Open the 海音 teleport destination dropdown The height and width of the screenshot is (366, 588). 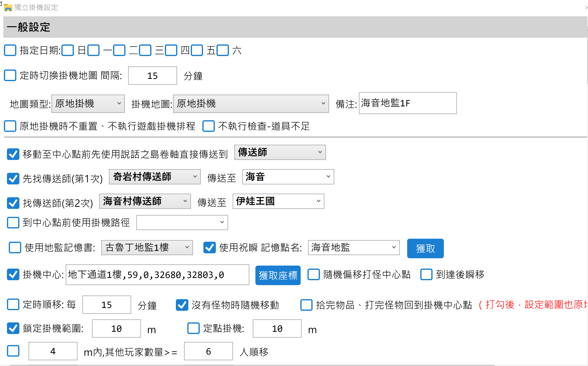coord(288,177)
